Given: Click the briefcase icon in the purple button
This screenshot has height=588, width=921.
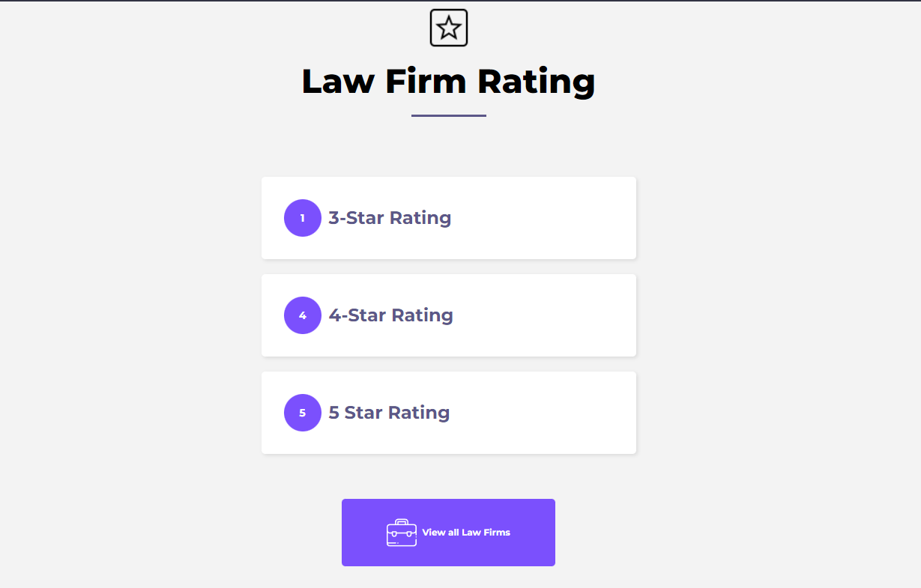Looking at the screenshot, I should [402, 533].
